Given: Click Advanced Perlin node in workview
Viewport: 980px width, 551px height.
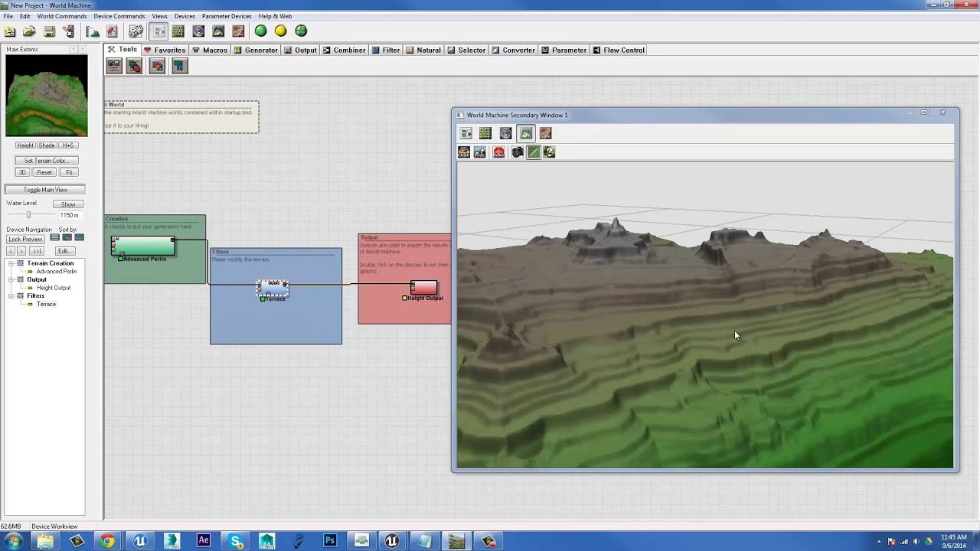Looking at the screenshot, I should coord(143,246).
